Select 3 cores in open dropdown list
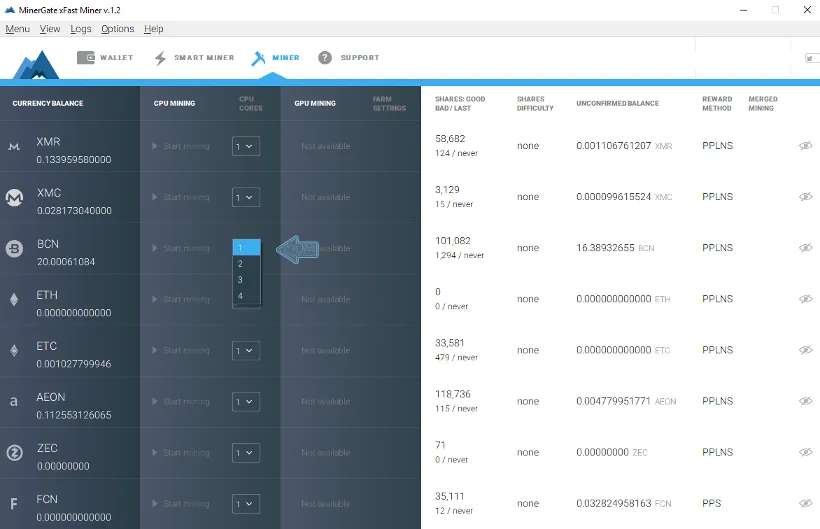 pos(246,280)
